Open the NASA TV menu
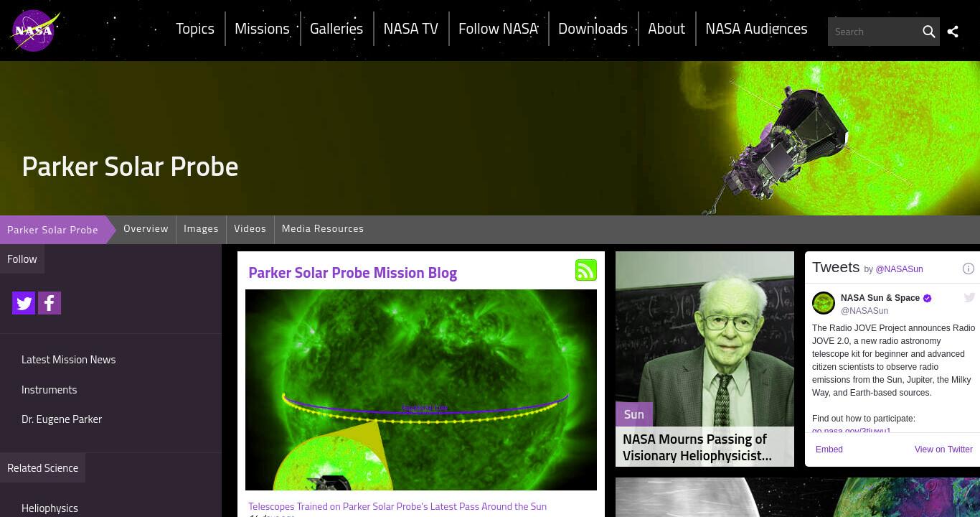The width and height of the screenshot is (980, 517). point(410,29)
